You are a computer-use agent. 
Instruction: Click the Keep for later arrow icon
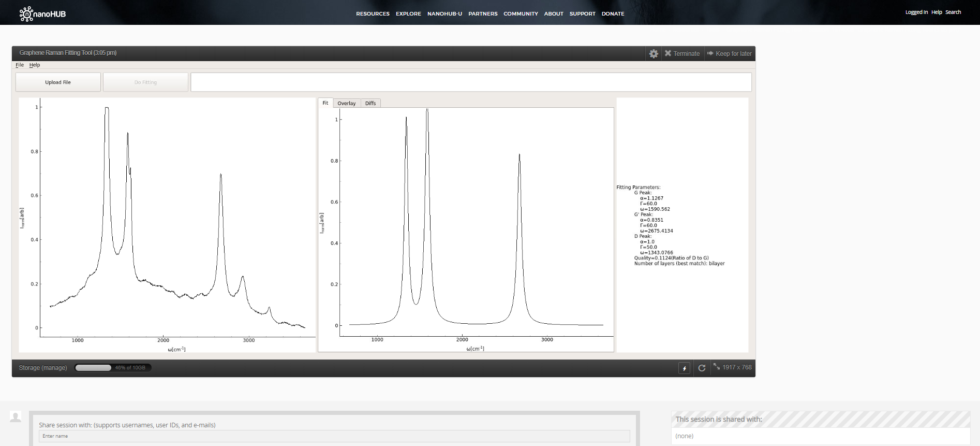point(710,53)
